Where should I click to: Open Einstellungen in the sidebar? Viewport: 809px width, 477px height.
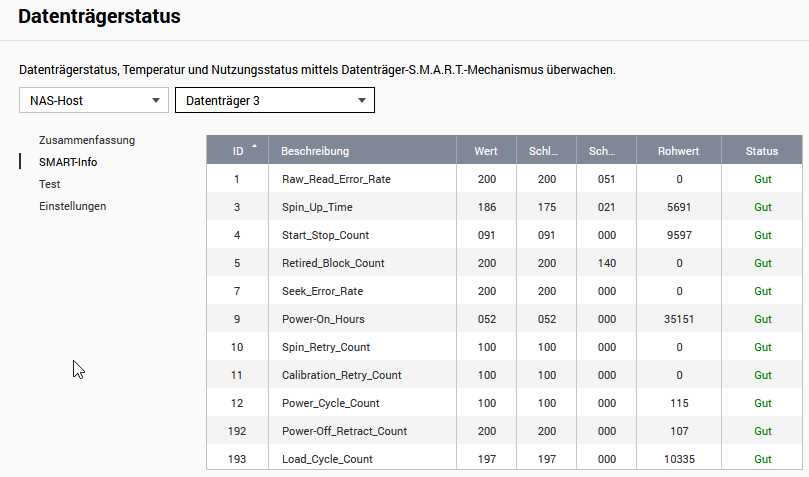[x=73, y=206]
